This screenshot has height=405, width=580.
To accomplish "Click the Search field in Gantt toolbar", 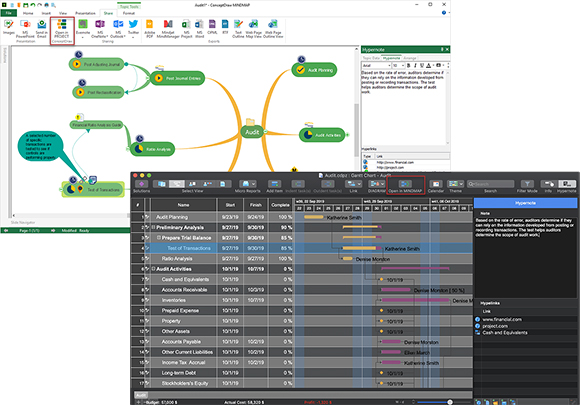I will click(x=490, y=184).
